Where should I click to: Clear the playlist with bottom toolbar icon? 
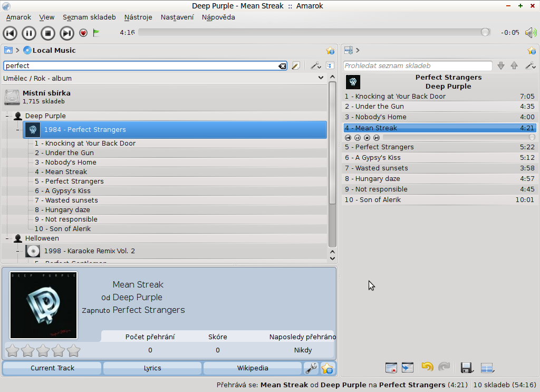click(391, 368)
